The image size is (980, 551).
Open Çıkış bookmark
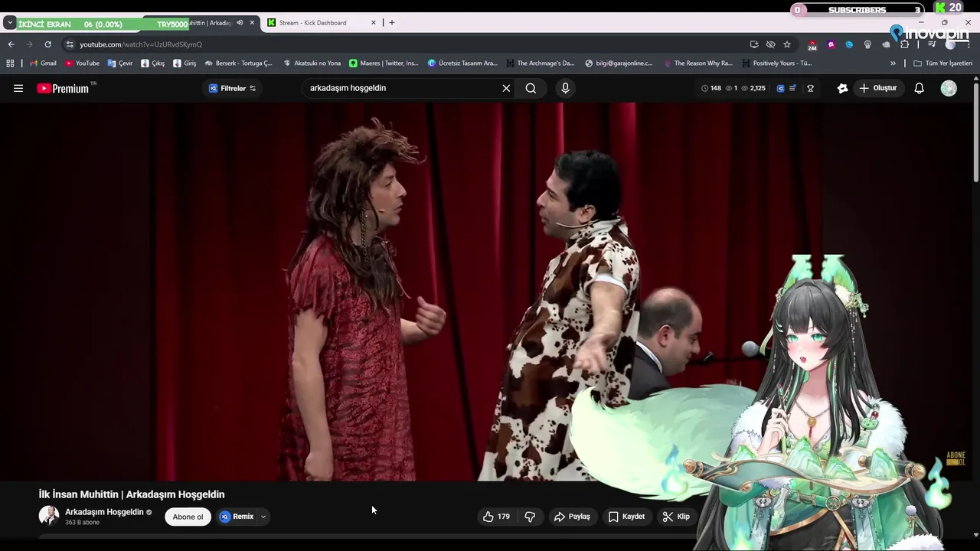tap(153, 64)
